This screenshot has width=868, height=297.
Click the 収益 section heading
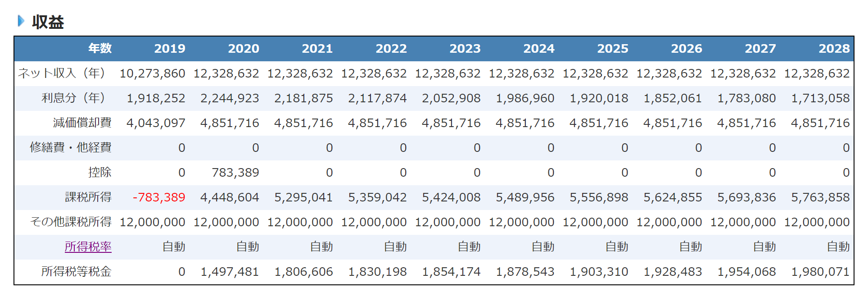coord(48,22)
